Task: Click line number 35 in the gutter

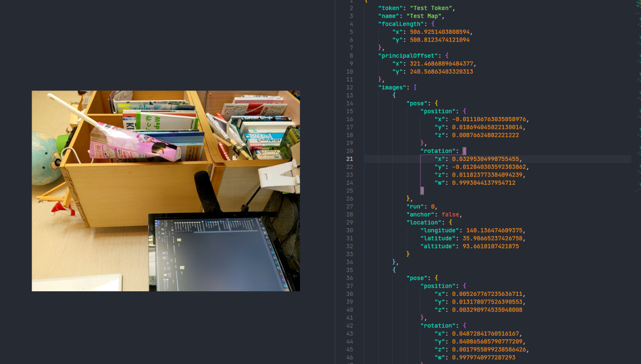Action: (x=350, y=270)
